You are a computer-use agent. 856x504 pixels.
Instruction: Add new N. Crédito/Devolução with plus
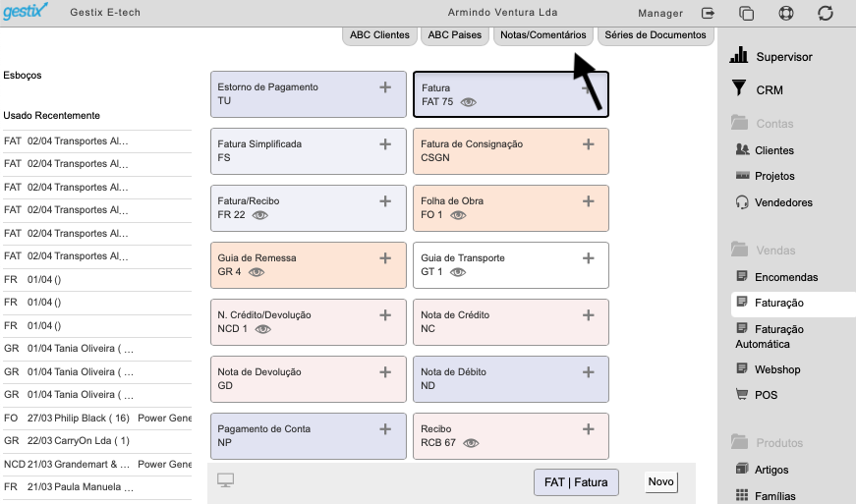pos(385,315)
